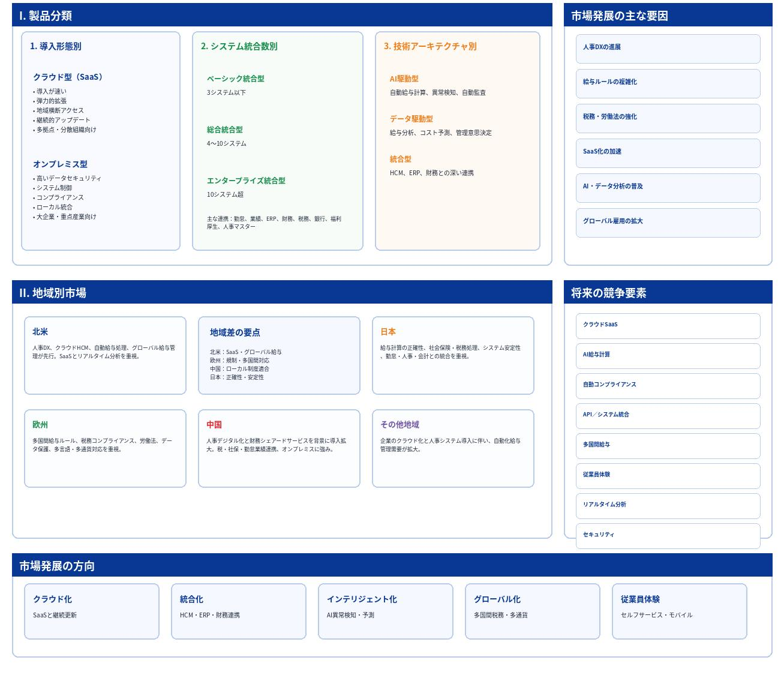Screen dimensions: 784x678
Task: Select the AI給与計算 item
Action: (x=668, y=356)
